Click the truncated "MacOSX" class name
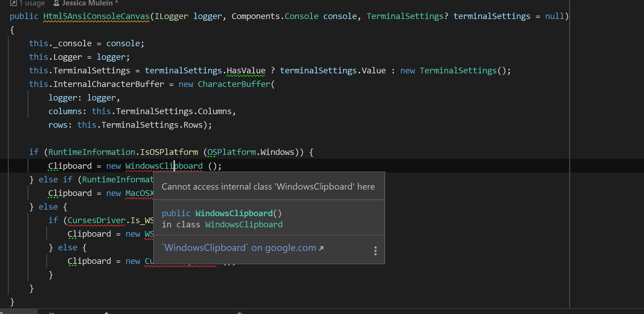The image size is (644, 314). point(139,193)
